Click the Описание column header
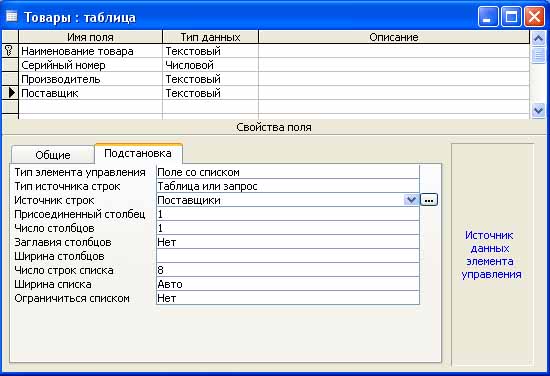The image size is (550, 376). click(x=394, y=37)
